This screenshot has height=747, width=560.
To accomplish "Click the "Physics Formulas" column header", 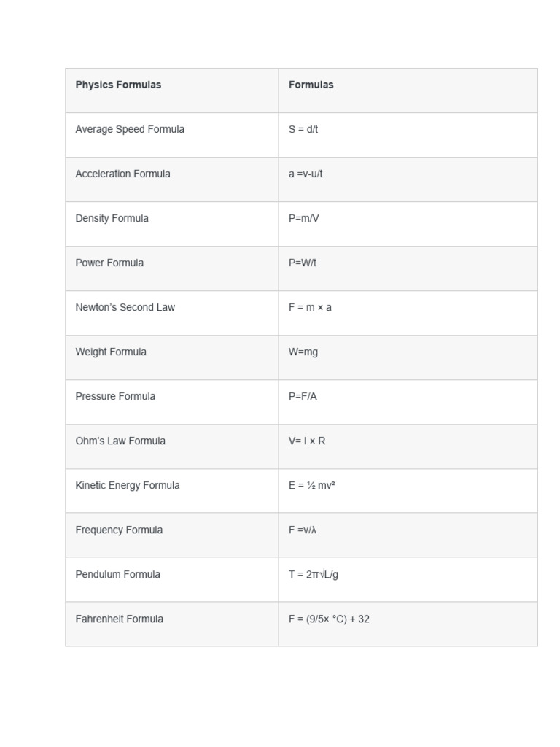I will (x=118, y=85).
